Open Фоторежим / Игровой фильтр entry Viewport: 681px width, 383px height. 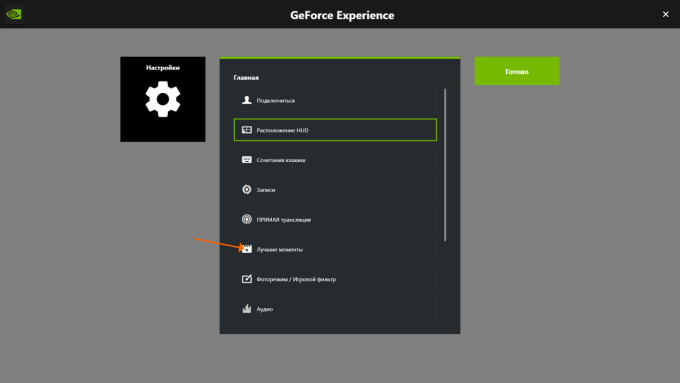335,279
